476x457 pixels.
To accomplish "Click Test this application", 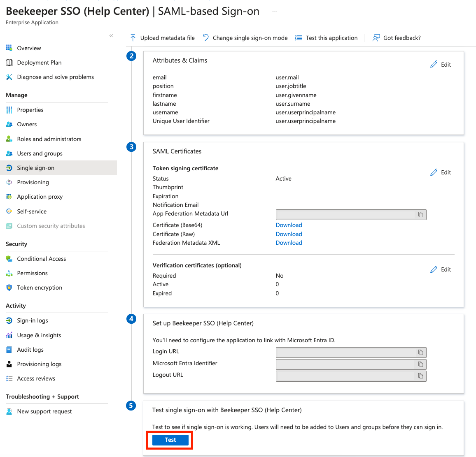I will pyautogui.click(x=327, y=38).
